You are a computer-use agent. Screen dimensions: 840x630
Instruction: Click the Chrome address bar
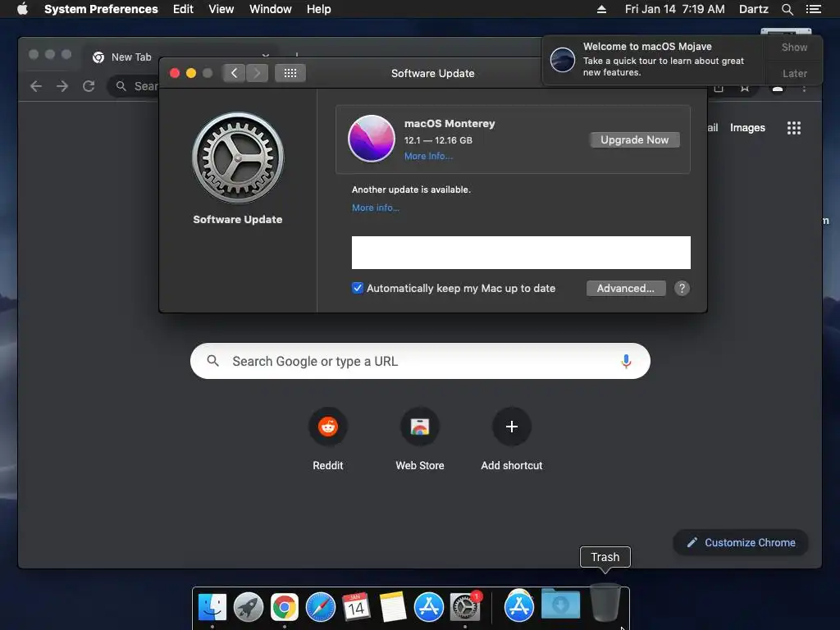click(x=135, y=86)
